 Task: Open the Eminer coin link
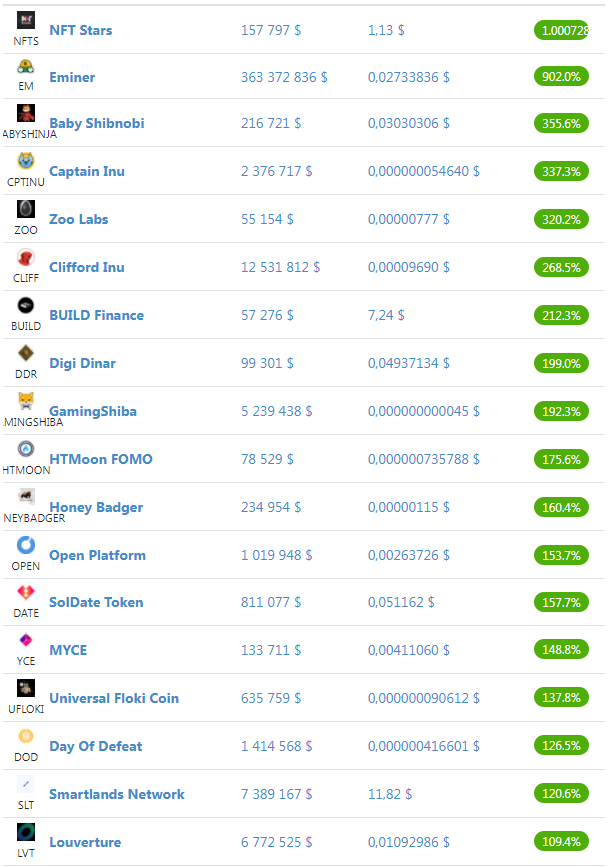click(72, 77)
